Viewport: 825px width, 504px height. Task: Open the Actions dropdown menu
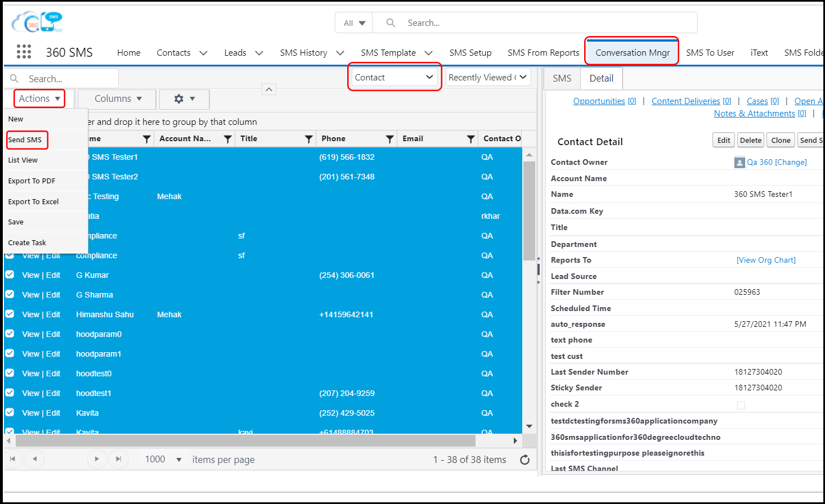[39, 98]
